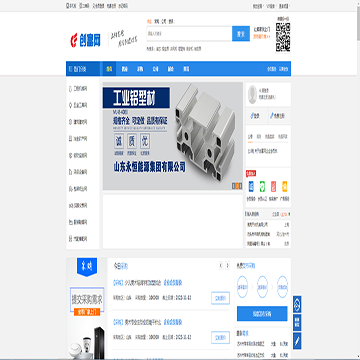This screenshot has width=360, height=360.
Task: Open the blue quick-service icon
Action: 251,186
